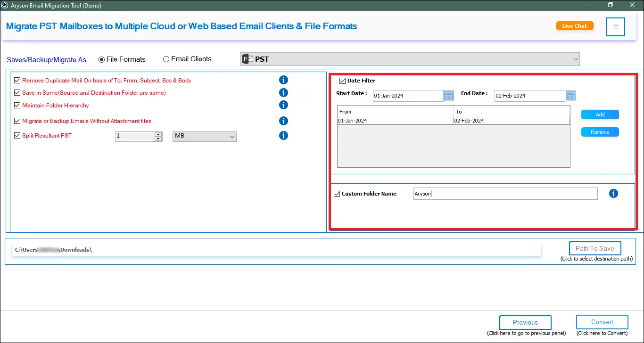This screenshot has height=343, width=644.
Task: Increase split size with up arrow
Action: [158, 134]
